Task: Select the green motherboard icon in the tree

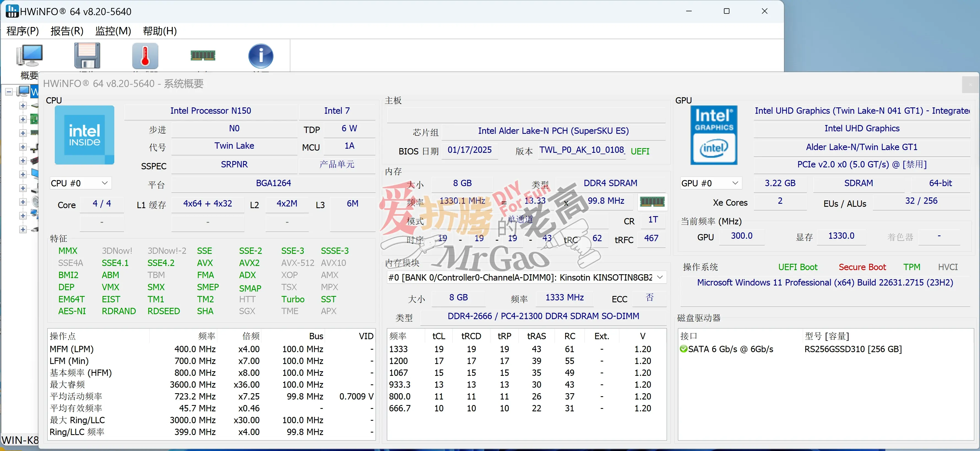Action: pyautogui.click(x=34, y=119)
